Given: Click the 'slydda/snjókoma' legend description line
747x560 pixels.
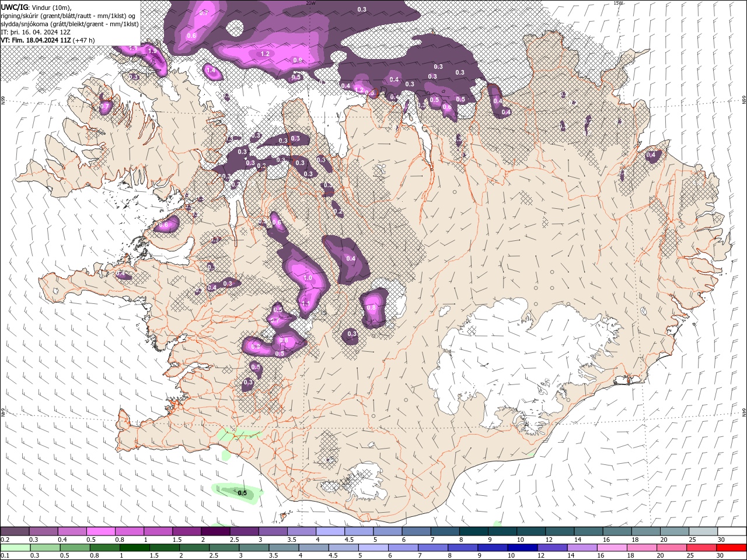Looking at the screenshot, I should [x=70, y=24].
